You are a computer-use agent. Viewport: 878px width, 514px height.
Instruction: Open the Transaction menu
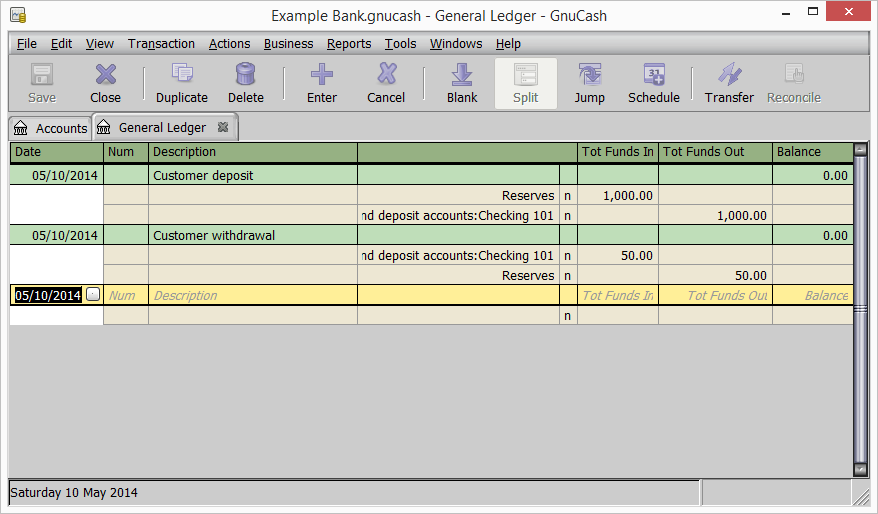[161, 44]
